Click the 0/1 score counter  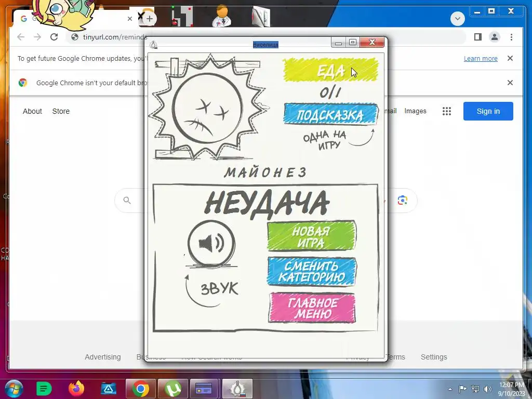(x=330, y=92)
